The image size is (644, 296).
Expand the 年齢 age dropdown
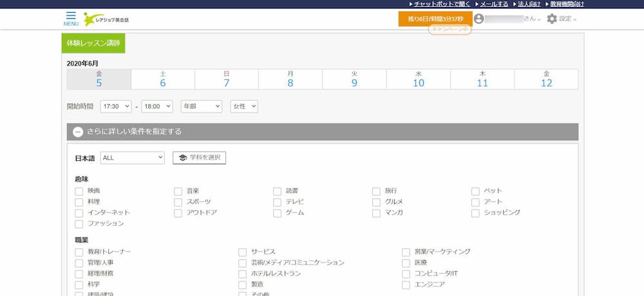(201, 106)
